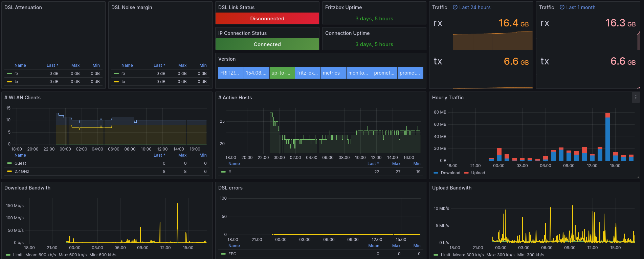Click the clock icon beside Last 1 month
The image size is (644, 259).
(562, 7)
